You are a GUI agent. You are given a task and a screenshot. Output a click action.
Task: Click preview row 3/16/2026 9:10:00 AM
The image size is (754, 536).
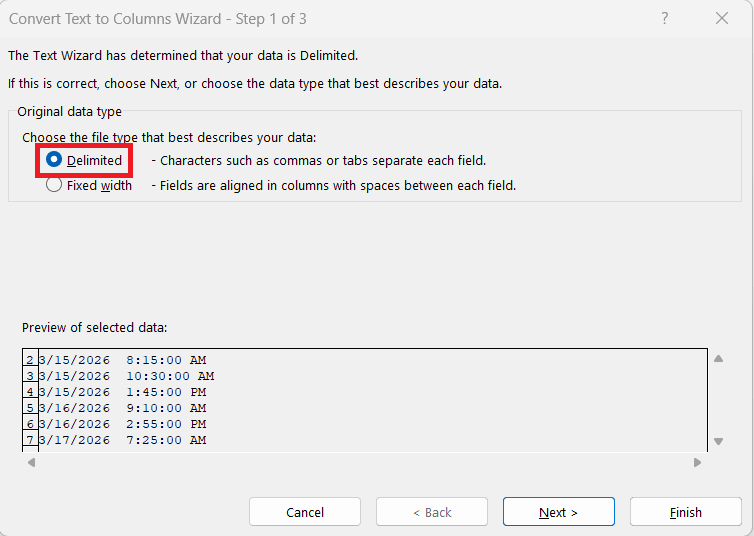click(122, 408)
